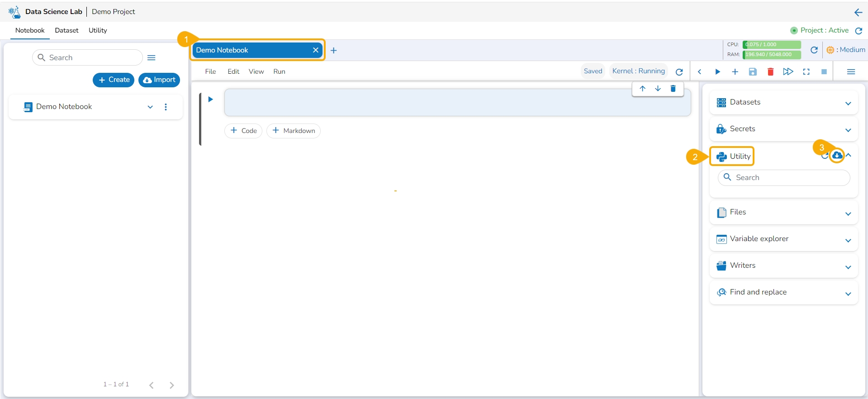Click the Saved status label
The width and height of the screenshot is (868, 399).
pyautogui.click(x=593, y=71)
